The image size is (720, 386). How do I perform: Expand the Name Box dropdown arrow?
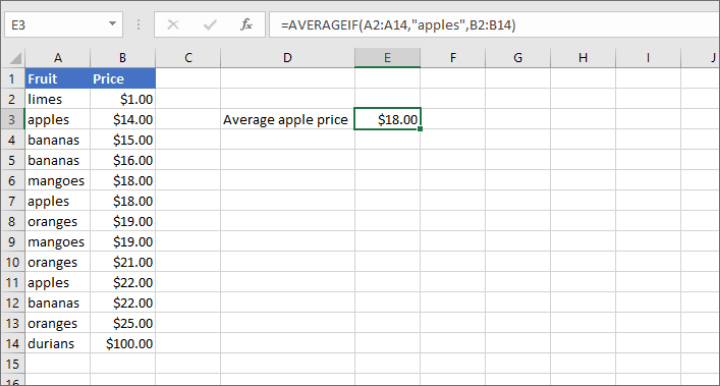[112, 24]
